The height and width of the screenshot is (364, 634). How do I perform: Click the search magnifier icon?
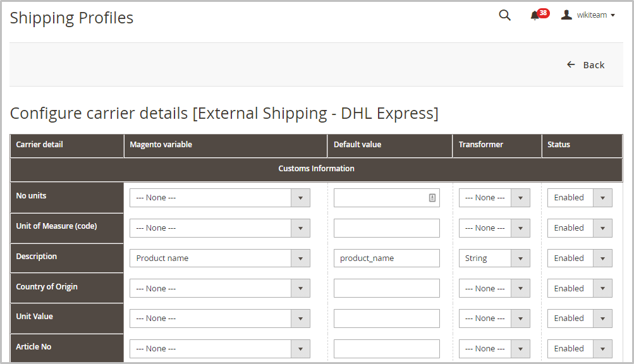504,15
